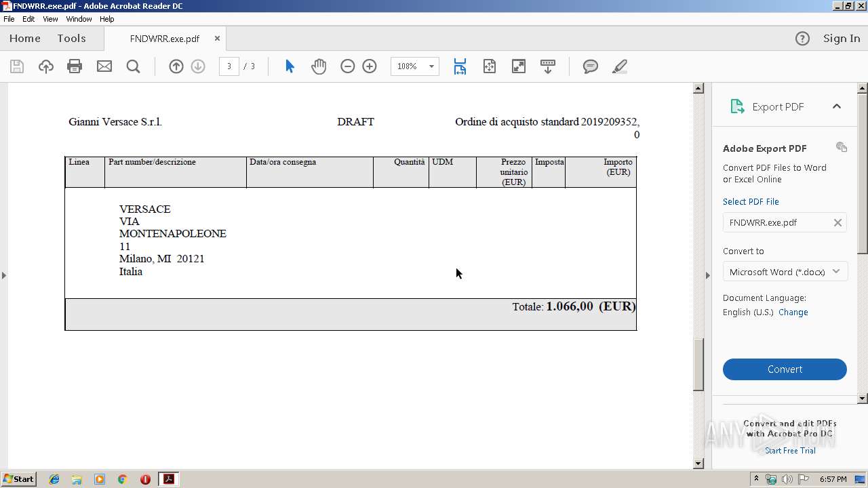Open read mode keyboard download icon

tap(548, 66)
